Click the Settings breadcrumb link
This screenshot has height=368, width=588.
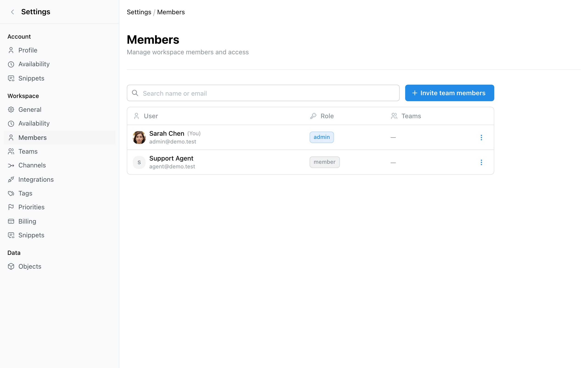tap(139, 12)
